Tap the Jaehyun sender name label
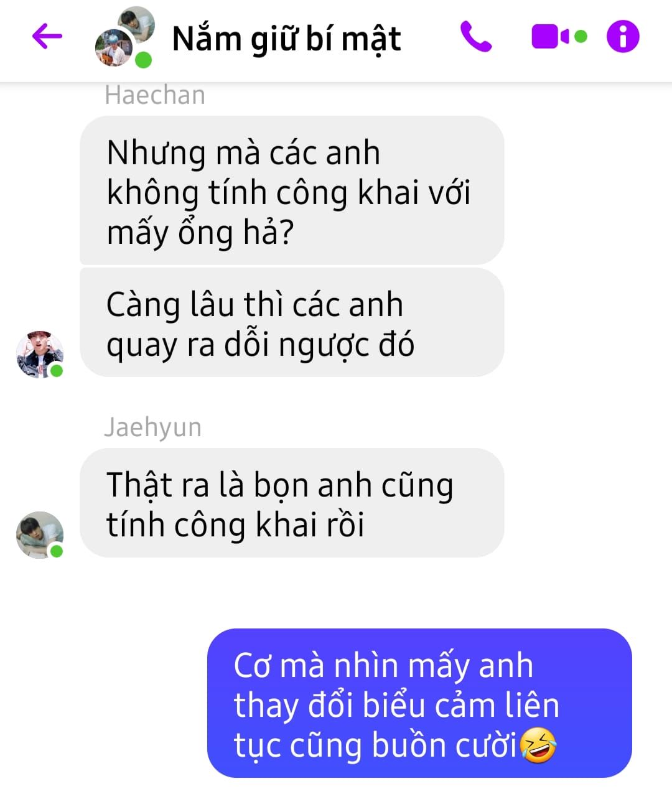 tap(153, 427)
